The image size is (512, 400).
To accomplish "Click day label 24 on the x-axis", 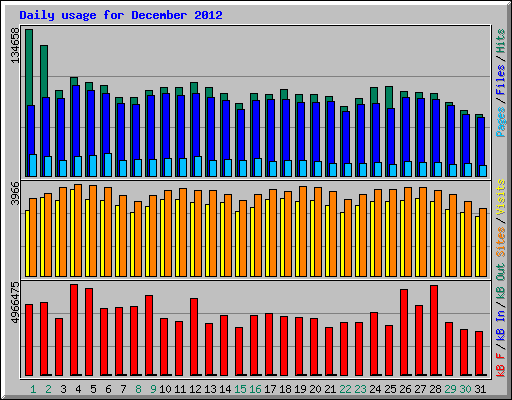I will tap(375, 389).
